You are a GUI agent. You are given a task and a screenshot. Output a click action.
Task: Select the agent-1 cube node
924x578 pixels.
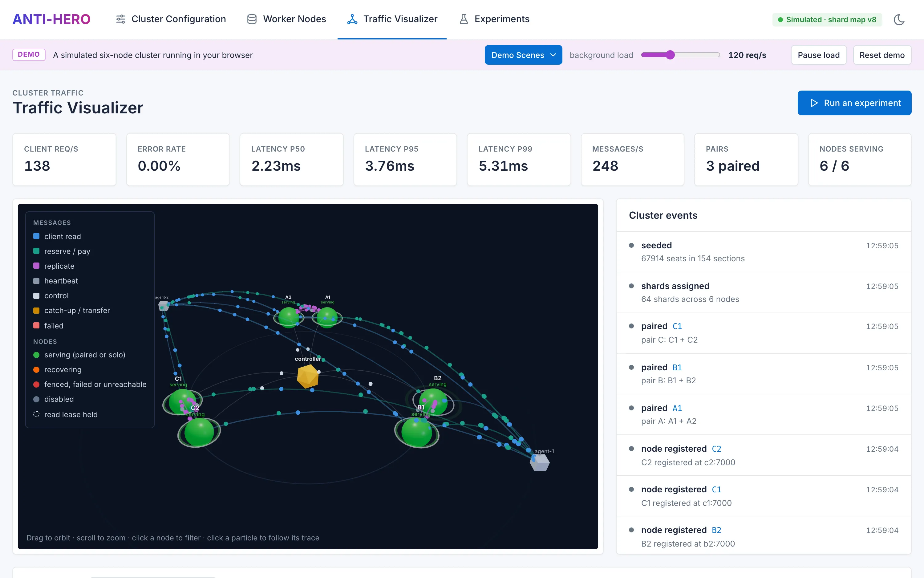tap(540, 462)
